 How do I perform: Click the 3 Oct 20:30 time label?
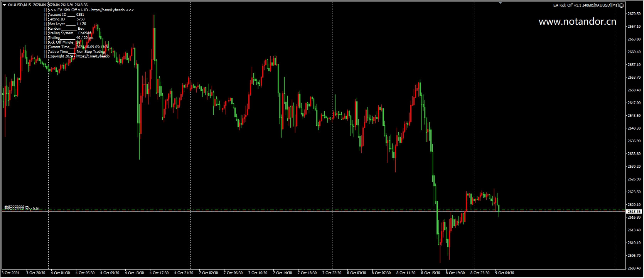click(36, 273)
